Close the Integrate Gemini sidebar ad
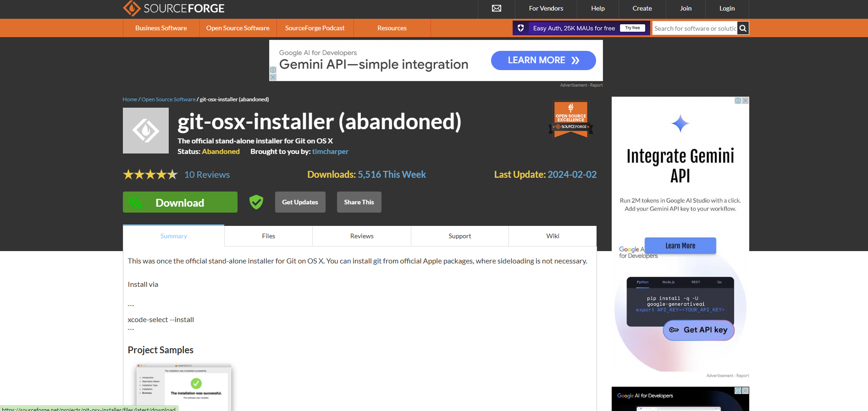This screenshot has height=411, width=868. click(746, 100)
